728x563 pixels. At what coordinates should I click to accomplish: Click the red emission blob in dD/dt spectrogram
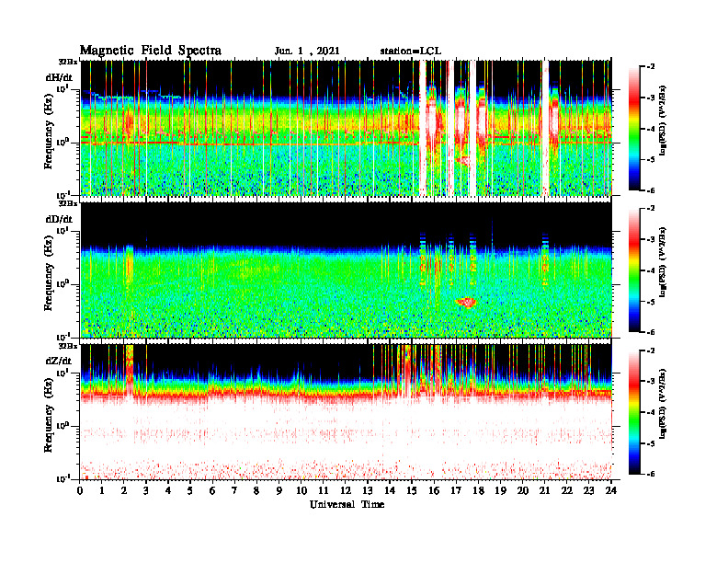[466, 303]
